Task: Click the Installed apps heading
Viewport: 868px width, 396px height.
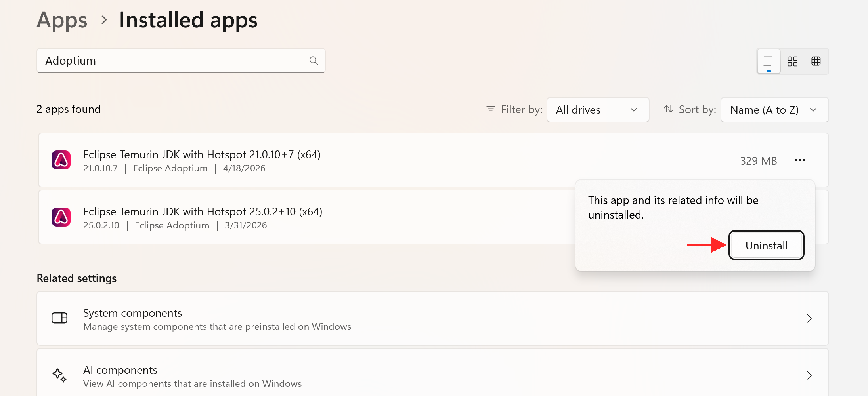Action: (188, 20)
